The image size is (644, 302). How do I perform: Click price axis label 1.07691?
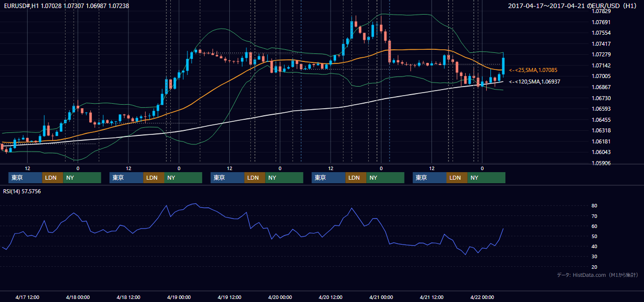click(601, 22)
